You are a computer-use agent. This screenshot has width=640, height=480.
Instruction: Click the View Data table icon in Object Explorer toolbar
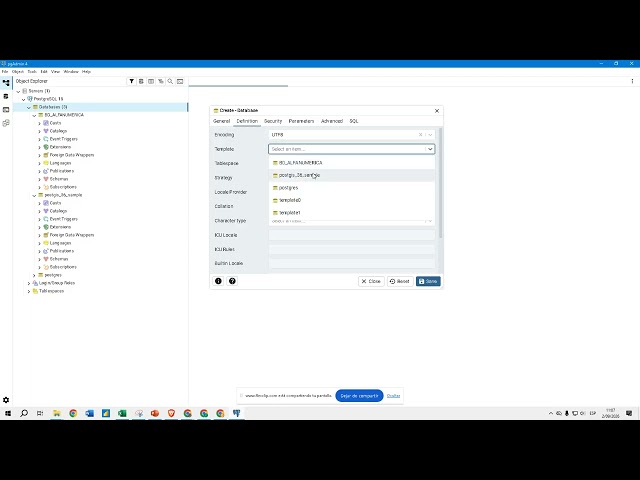151,81
